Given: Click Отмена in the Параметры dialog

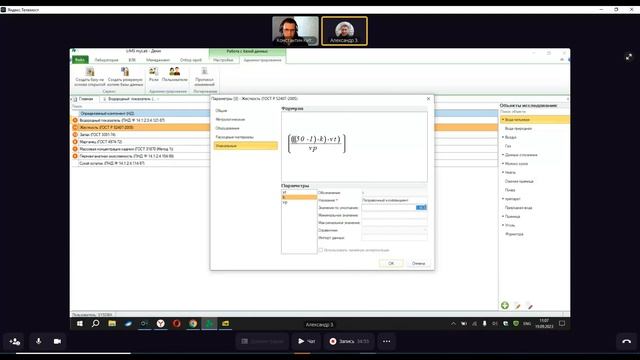Looking at the screenshot, I should [x=418, y=263].
